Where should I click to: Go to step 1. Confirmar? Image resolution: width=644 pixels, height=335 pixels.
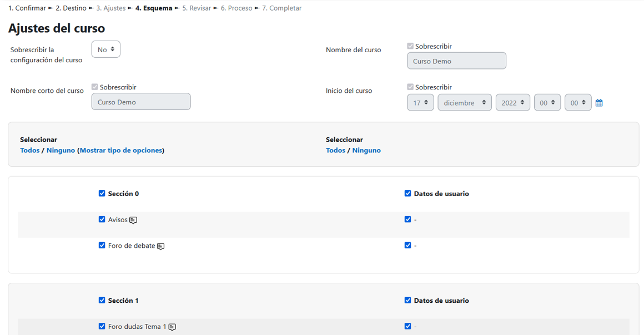pyautogui.click(x=27, y=8)
